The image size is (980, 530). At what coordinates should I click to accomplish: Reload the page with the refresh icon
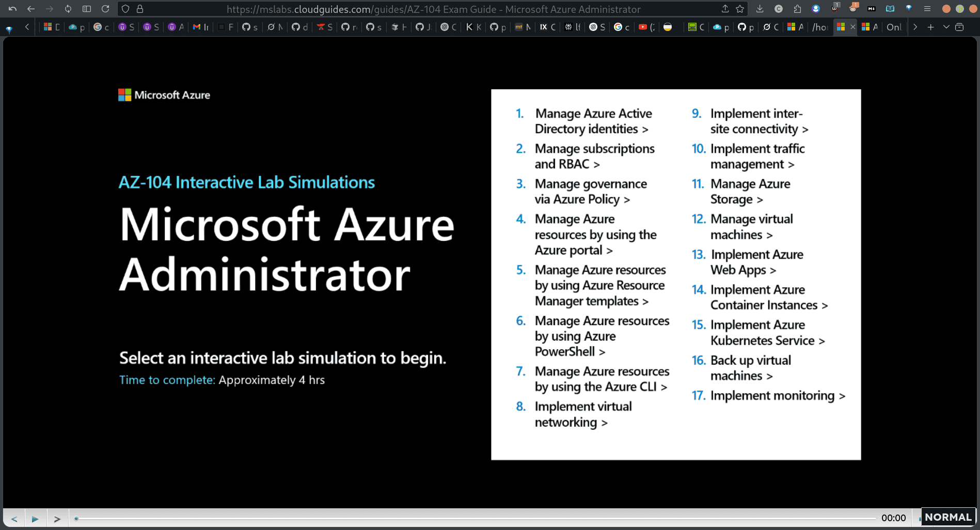pyautogui.click(x=105, y=9)
